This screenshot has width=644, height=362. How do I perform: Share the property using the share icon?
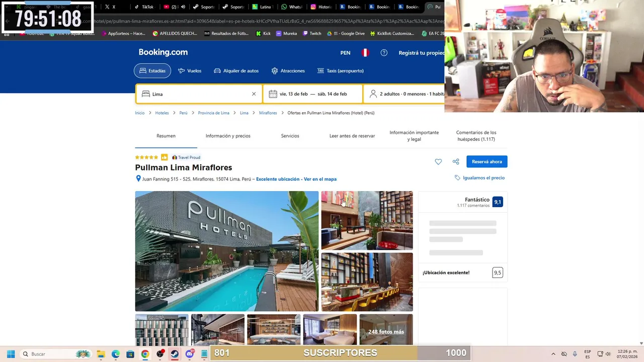[456, 161]
